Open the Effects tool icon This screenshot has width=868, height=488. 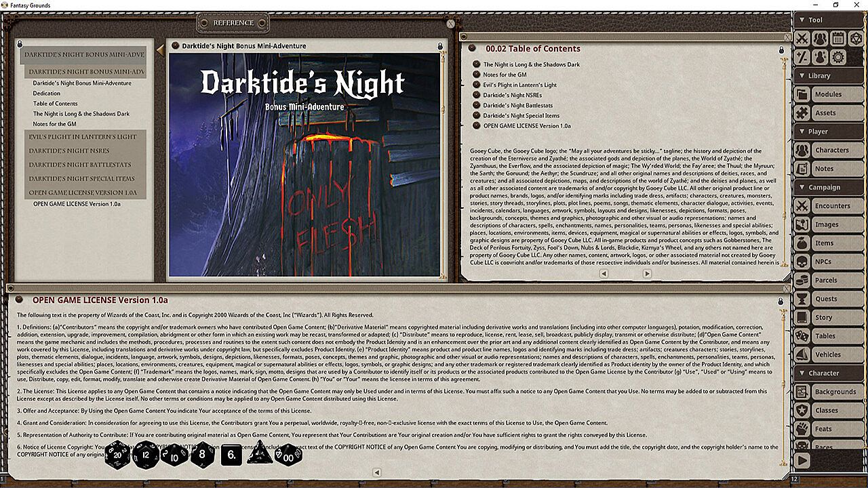820,57
